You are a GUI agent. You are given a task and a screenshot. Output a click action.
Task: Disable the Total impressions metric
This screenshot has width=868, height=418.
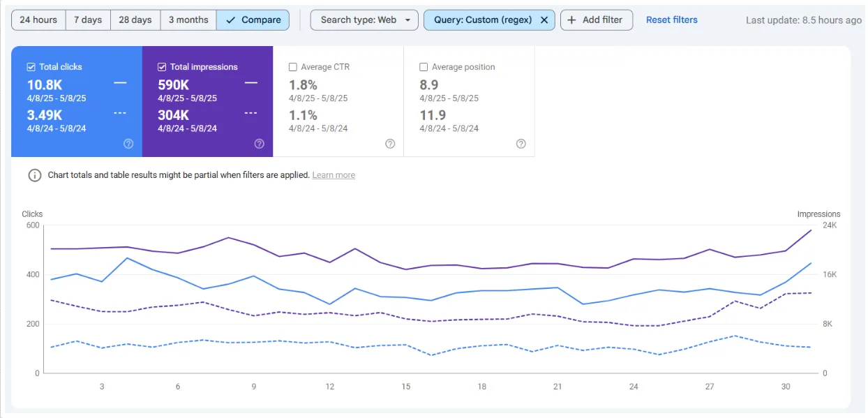pos(163,66)
